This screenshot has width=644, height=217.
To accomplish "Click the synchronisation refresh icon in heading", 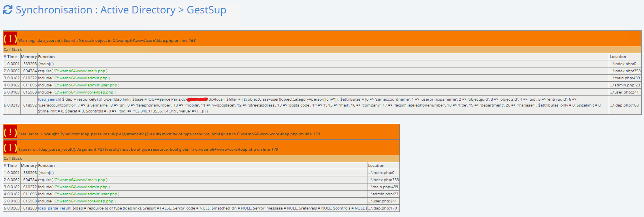I will [8, 10].
